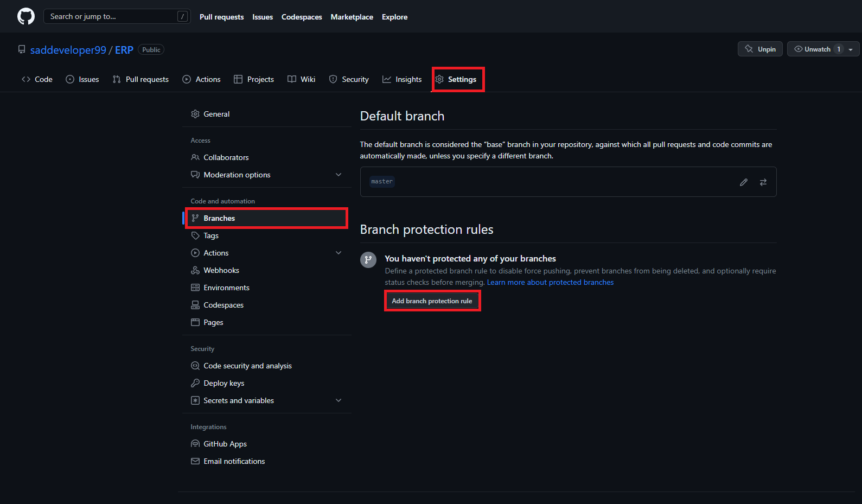Select Deploy keys in settings sidebar
The width and height of the screenshot is (862, 504).
tap(267, 383)
